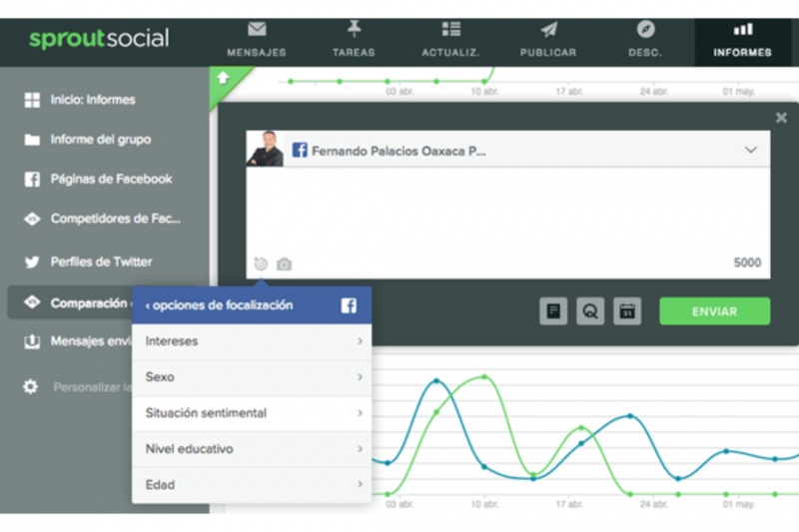
Task: Click the queue icon button
Action: pyautogui.click(x=590, y=311)
